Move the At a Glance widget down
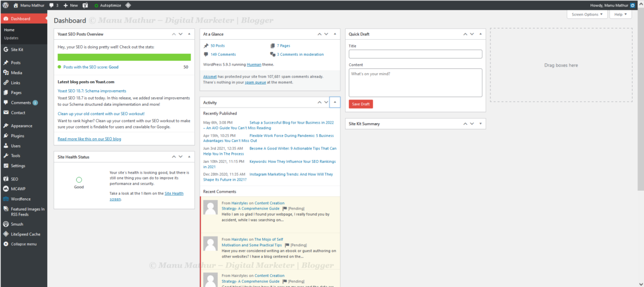Screen dimensions: 644x287 pos(327,34)
